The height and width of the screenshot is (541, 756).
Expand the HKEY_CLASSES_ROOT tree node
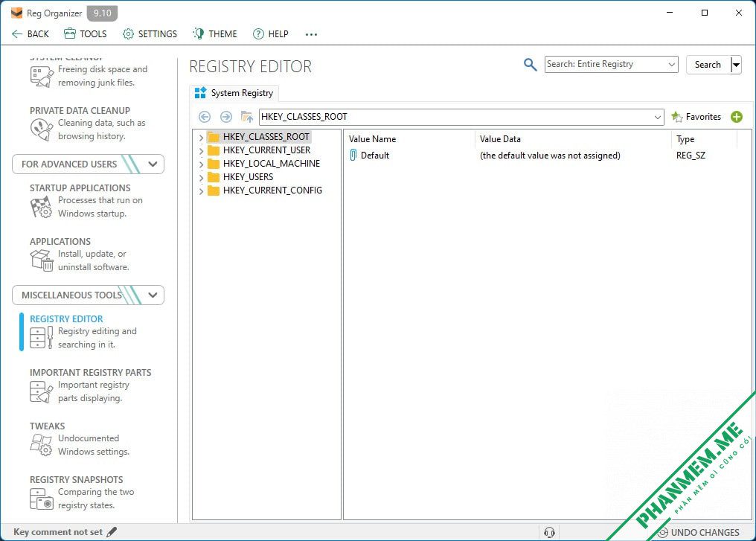pyautogui.click(x=201, y=138)
